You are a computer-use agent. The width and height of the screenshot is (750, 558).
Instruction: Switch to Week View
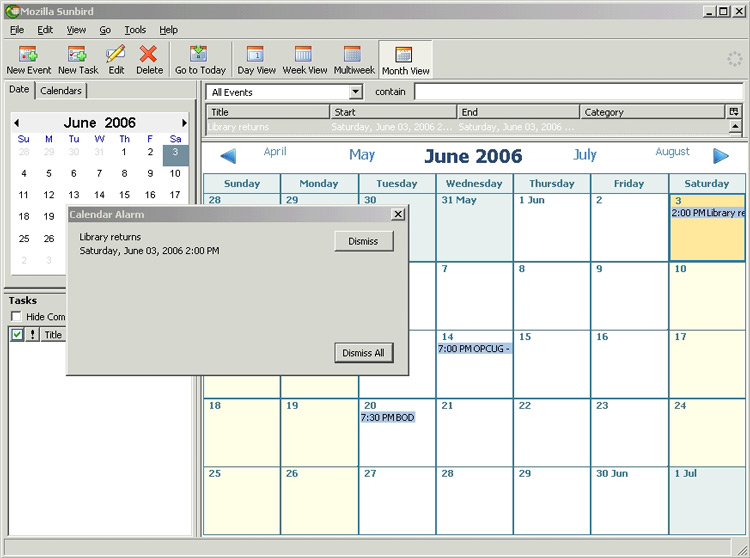tap(304, 54)
